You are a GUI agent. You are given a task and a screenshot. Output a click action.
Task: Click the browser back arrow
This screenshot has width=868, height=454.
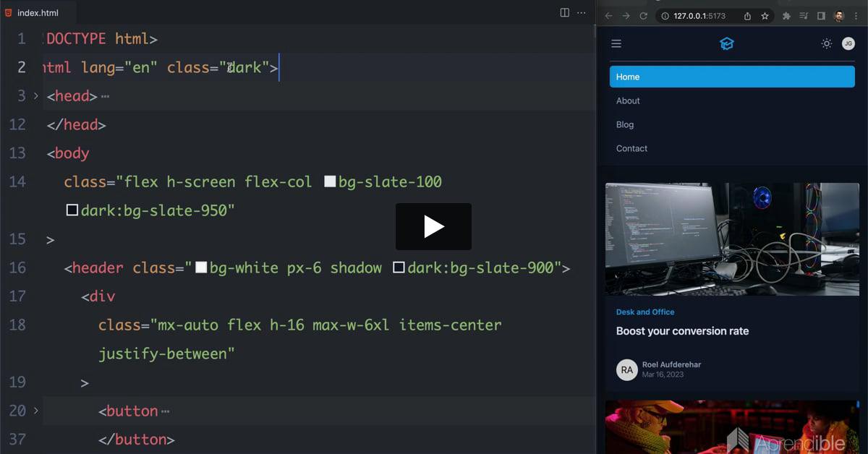click(608, 16)
